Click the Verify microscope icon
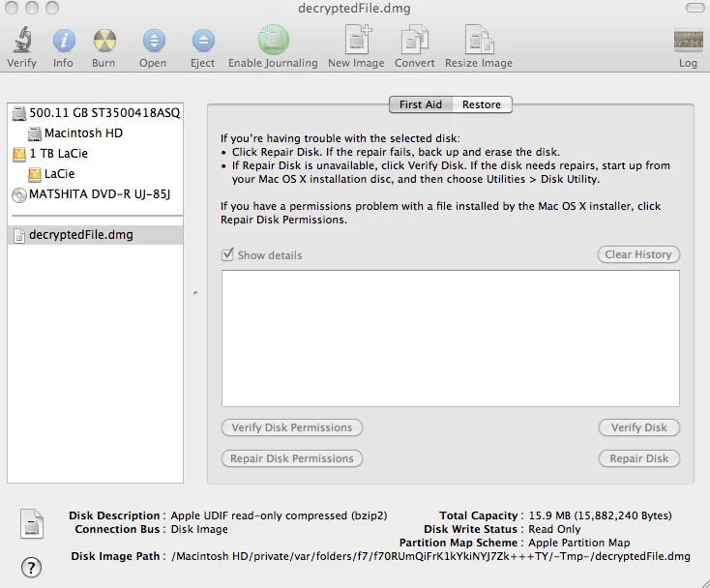The height and width of the screenshot is (588, 710). 21,40
